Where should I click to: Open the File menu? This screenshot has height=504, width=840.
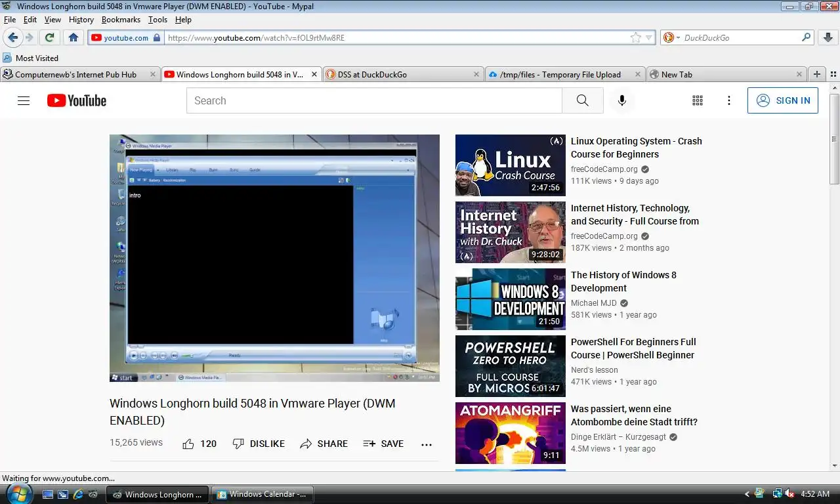coord(10,20)
